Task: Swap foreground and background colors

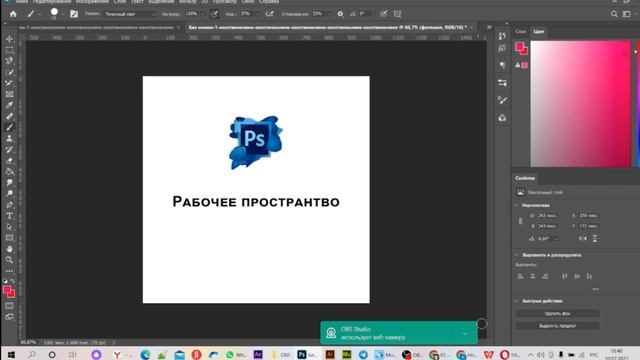Action: (x=13, y=281)
